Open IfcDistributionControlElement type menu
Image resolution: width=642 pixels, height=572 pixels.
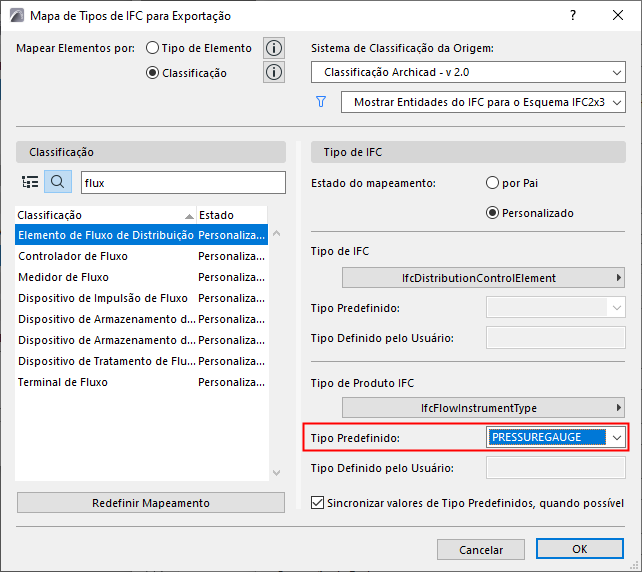pyautogui.click(x=483, y=278)
